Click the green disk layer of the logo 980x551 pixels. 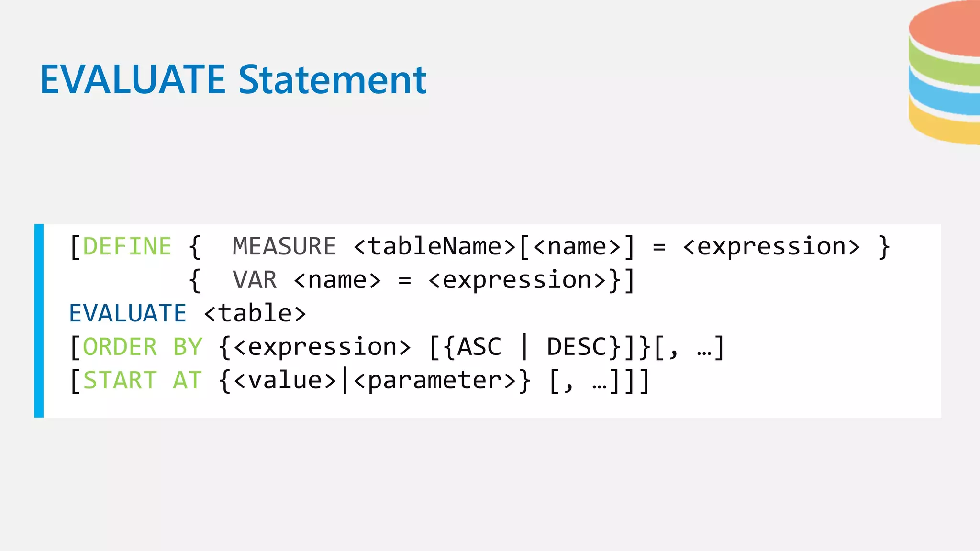pos(945,65)
